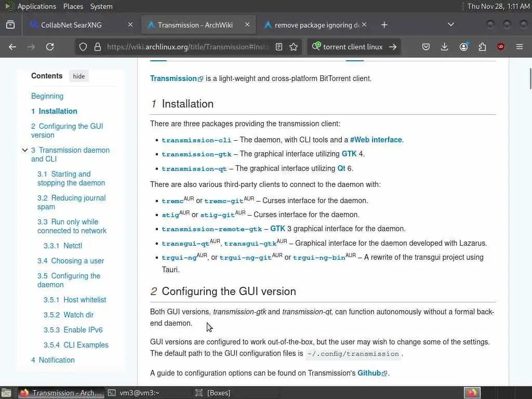The height and width of the screenshot is (399, 532).
Task: Open a new tab with the plus button
Action: pos(384,25)
